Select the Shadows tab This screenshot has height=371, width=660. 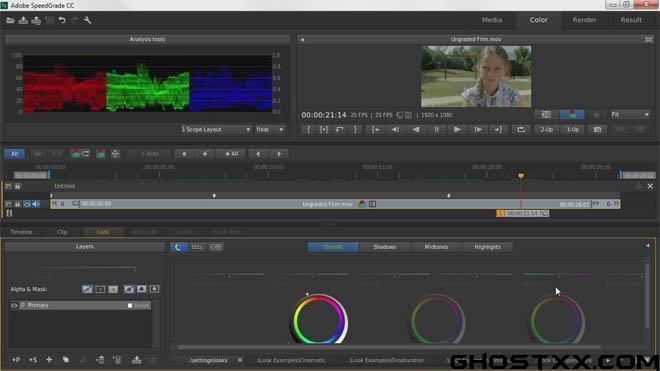tap(385, 247)
